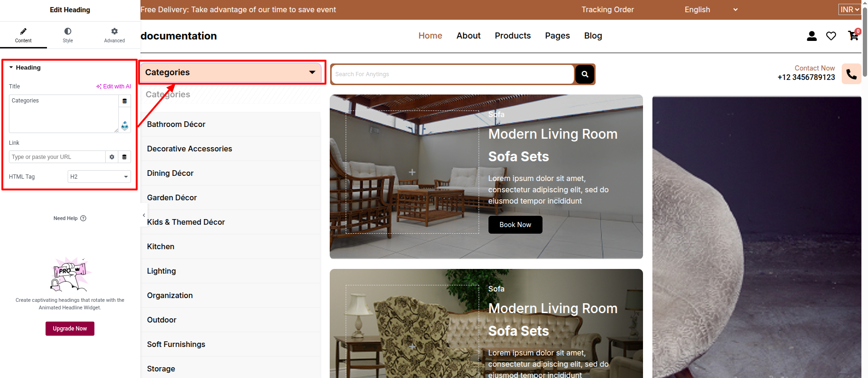This screenshot has height=378, width=868.
Task: Switch to the Style tab
Action: [68, 35]
